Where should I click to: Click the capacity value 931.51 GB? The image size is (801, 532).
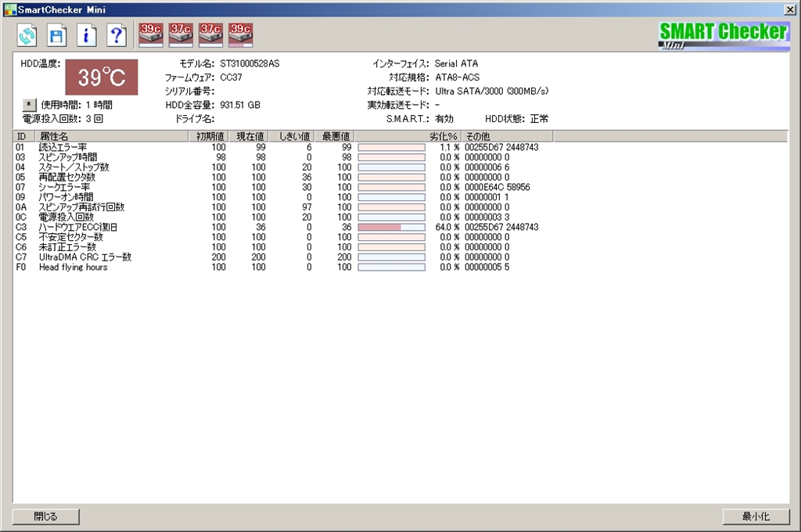pyautogui.click(x=240, y=105)
